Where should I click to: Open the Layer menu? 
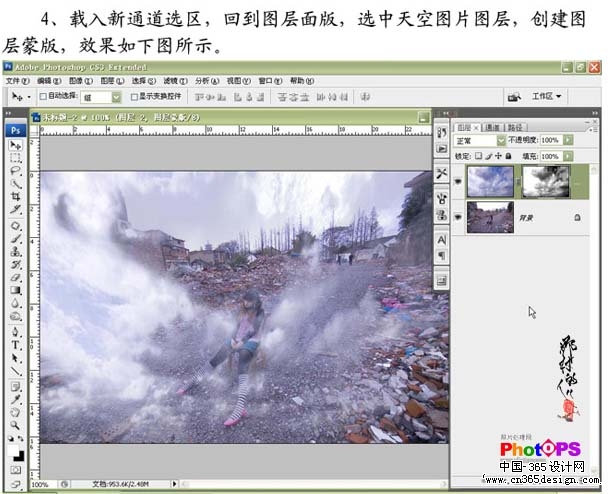[112, 81]
